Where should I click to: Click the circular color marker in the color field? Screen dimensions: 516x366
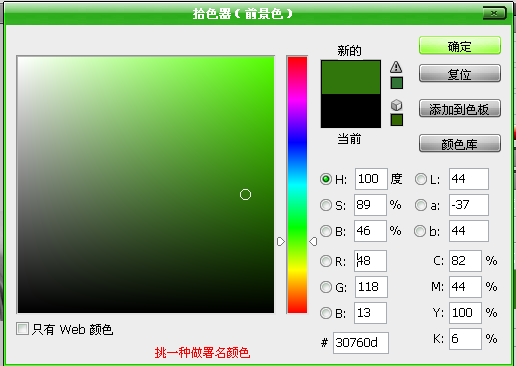(x=245, y=194)
